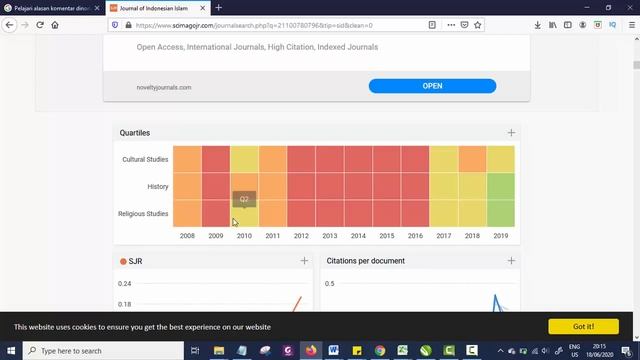Open the noveltyjournals.com ad link
The image size is (640, 360).
(x=164, y=87)
